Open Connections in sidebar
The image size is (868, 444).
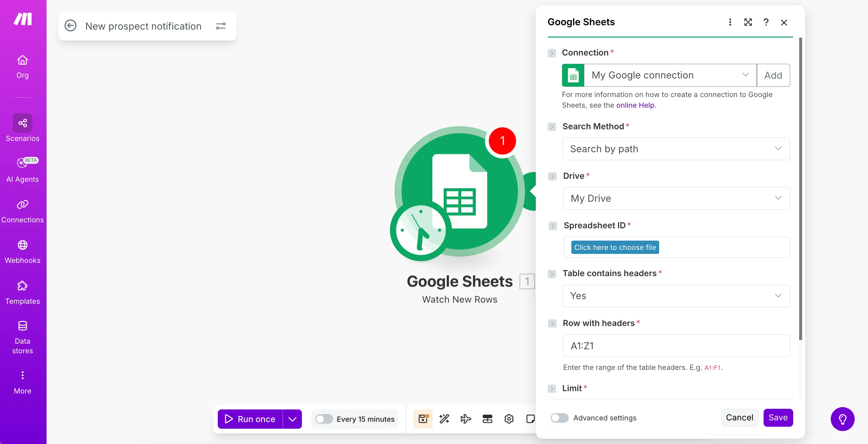pos(23,211)
